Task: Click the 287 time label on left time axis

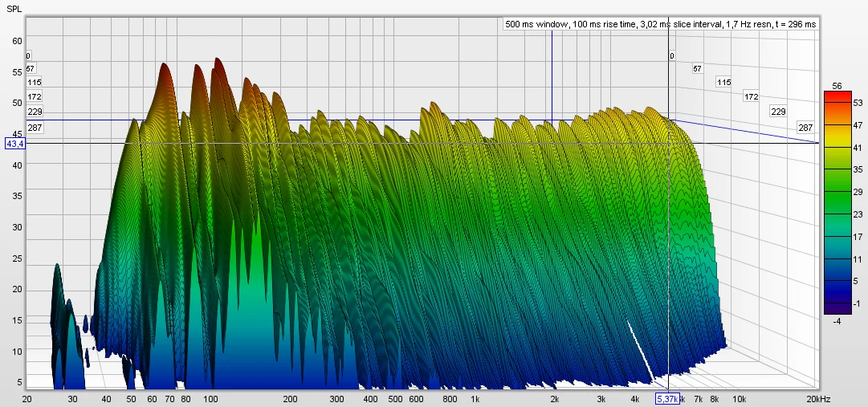Action: coord(35,128)
